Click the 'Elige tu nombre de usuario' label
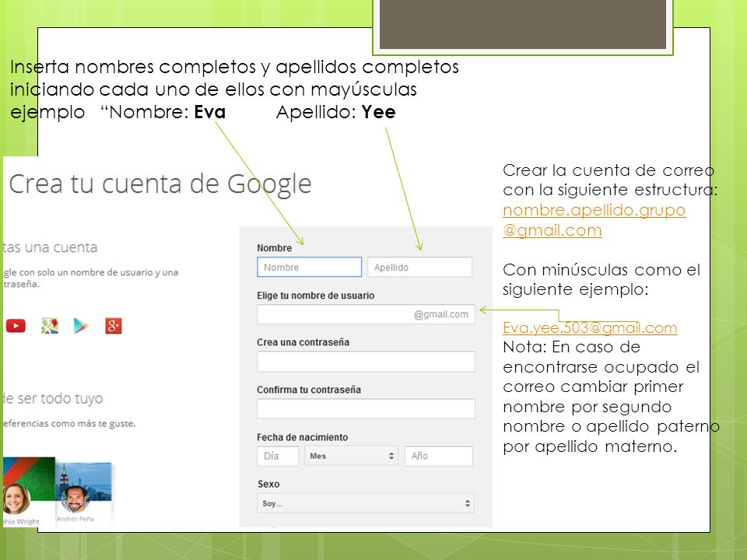The width and height of the screenshot is (747, 560). tap(315, 296)
